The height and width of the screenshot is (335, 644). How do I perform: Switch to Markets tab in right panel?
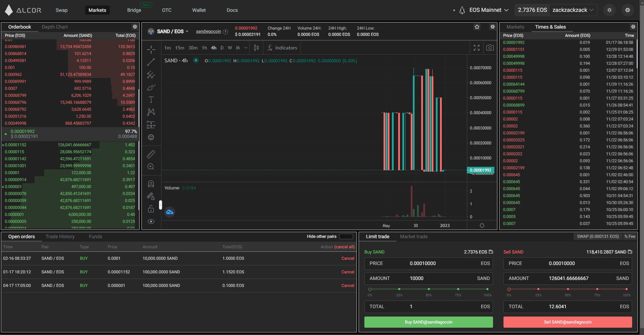pyautogui.click(x=515, y=27)
